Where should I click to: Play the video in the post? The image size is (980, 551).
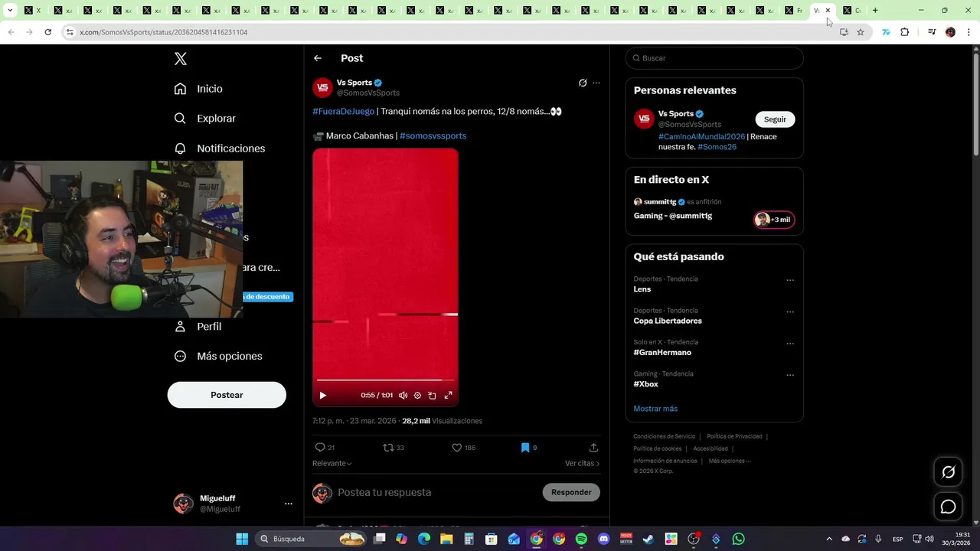[322, 396]
